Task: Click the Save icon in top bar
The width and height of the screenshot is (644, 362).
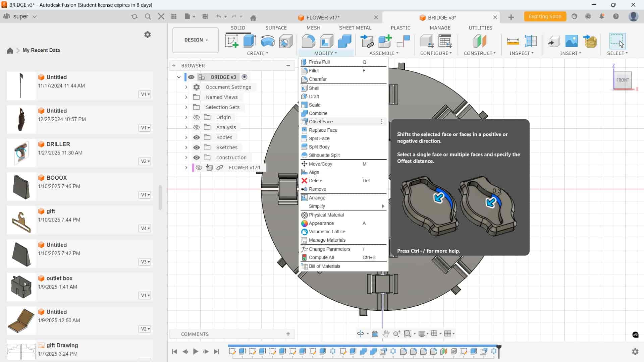Action: pyautogui.click(x=205, y=16)
